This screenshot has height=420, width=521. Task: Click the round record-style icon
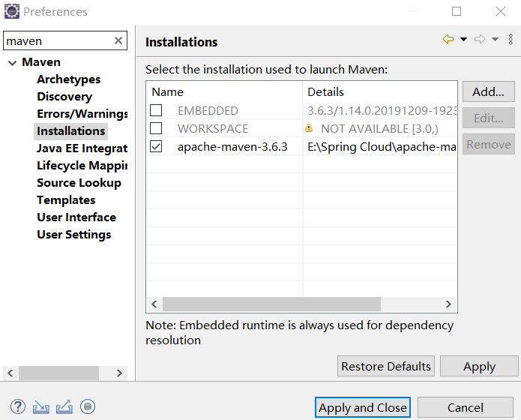click(x=88, y=406)
